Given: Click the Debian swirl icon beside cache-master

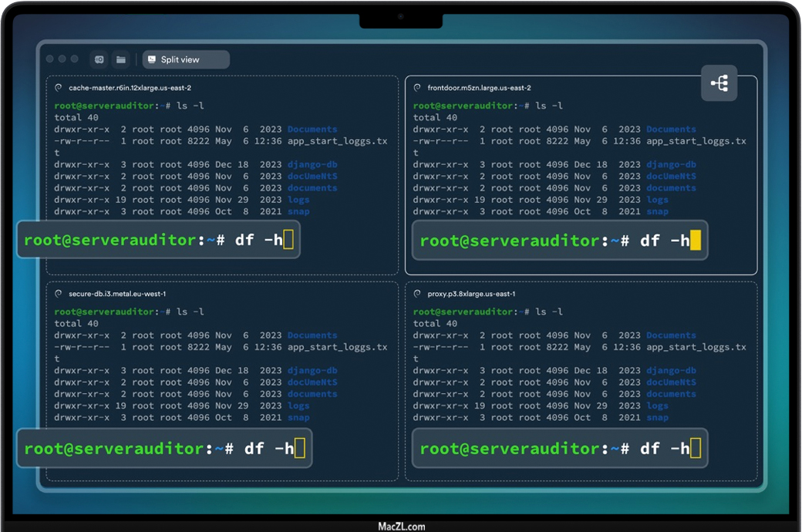Looking at the screenshot, I should (x=59, y=88).
